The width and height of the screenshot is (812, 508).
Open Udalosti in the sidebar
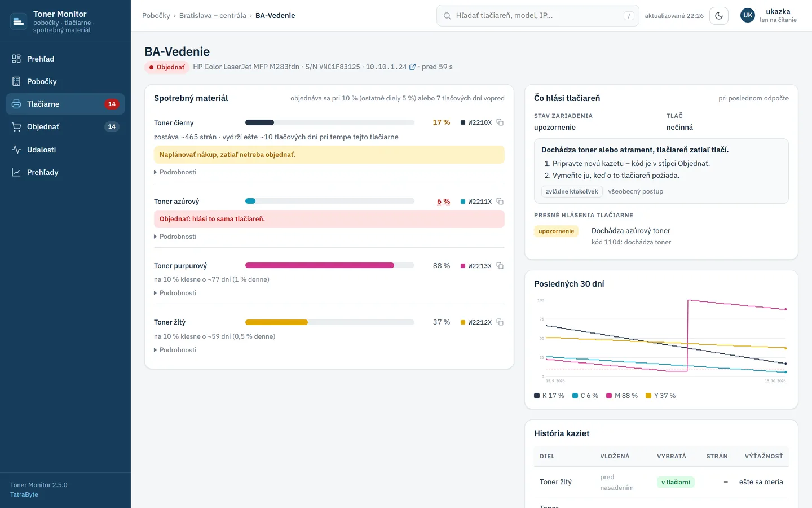click(65, 150)
